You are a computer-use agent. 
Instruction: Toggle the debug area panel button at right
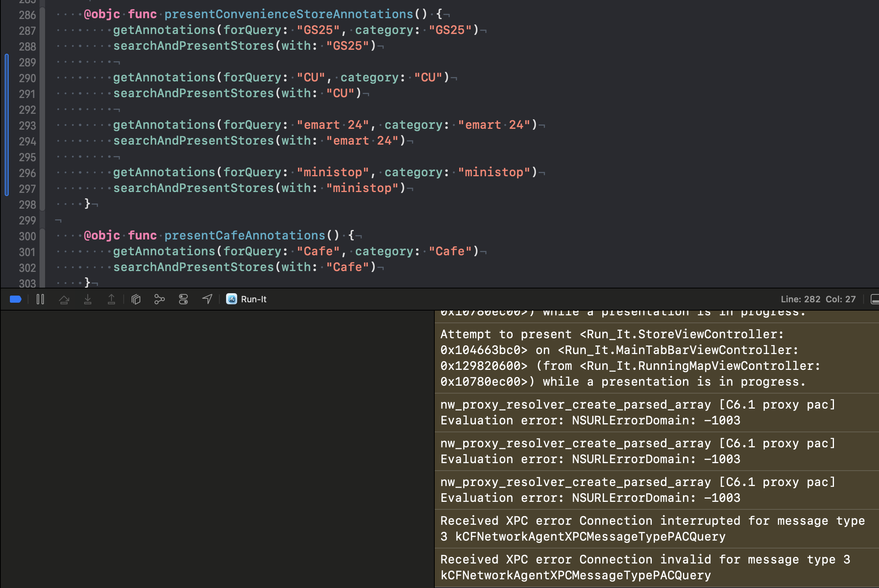pos(875,299)
